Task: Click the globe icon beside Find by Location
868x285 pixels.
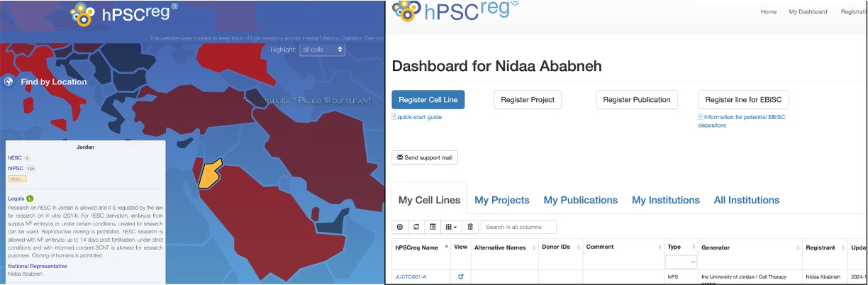Action: click(9, 82)
